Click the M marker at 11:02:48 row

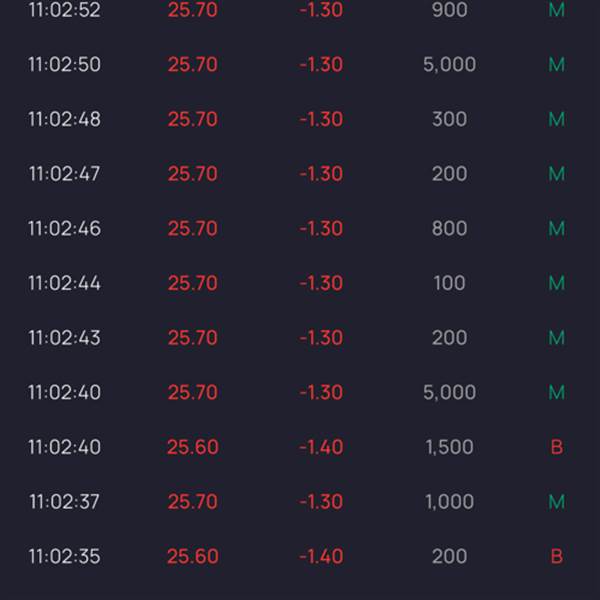(556, 119)
